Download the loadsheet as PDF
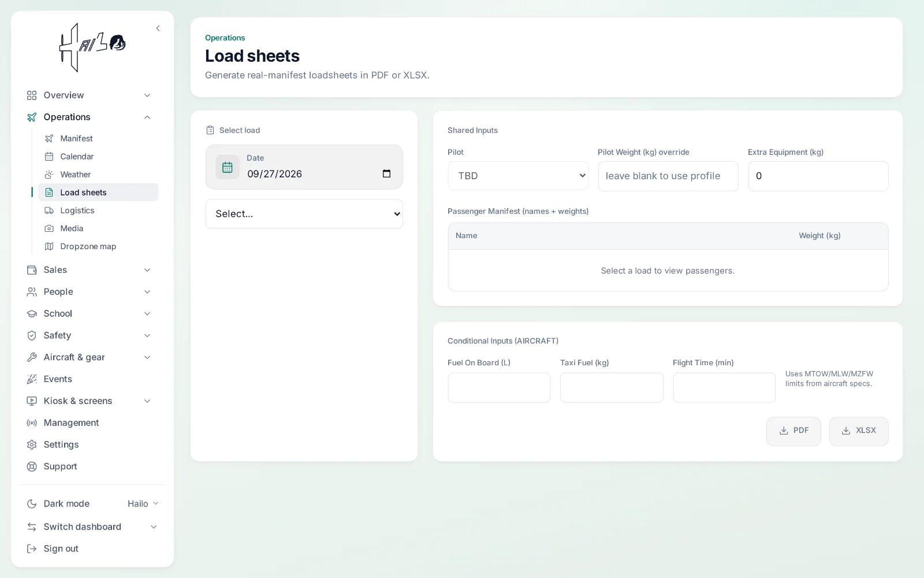924x578 pixels. tap(793, 431)
